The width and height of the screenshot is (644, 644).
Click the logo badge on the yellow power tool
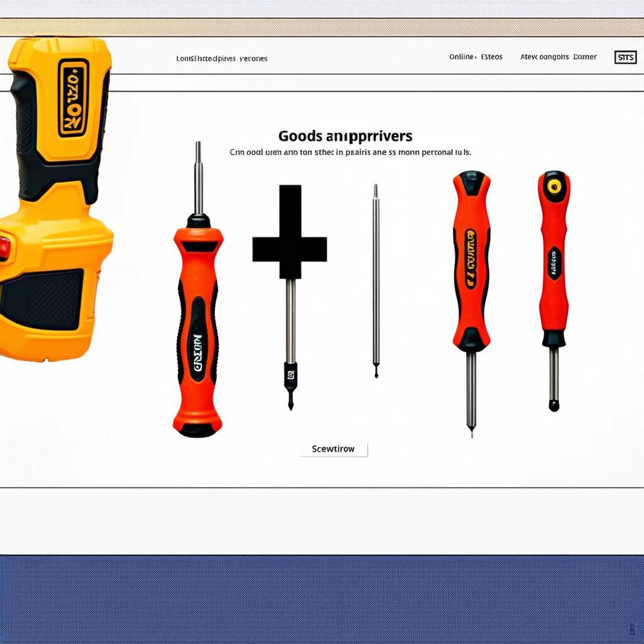pyautogui.click(x=74, y=97)
